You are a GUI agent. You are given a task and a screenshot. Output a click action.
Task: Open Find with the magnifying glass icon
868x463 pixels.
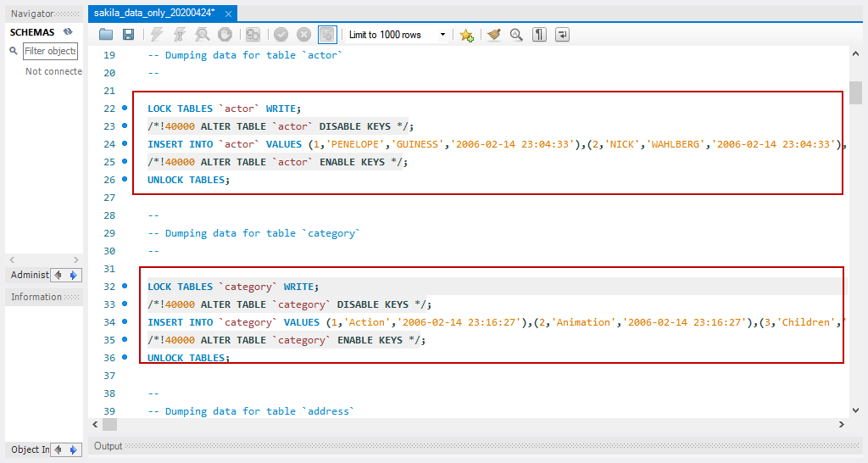tap(516, 35)
